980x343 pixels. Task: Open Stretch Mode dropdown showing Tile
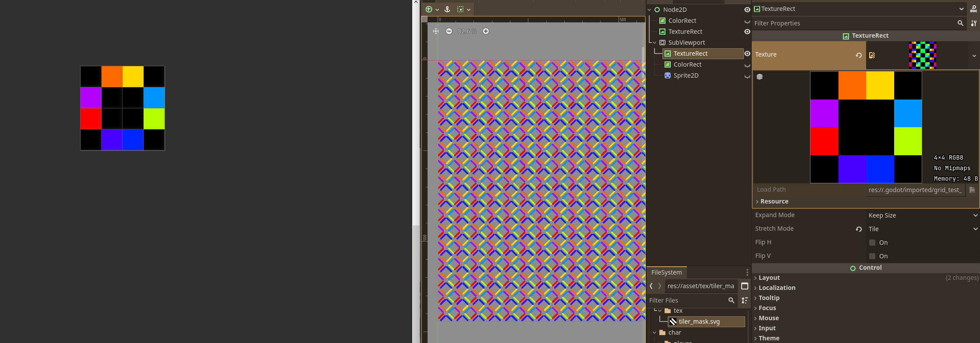pyautogui.click(x=923, y=229)
